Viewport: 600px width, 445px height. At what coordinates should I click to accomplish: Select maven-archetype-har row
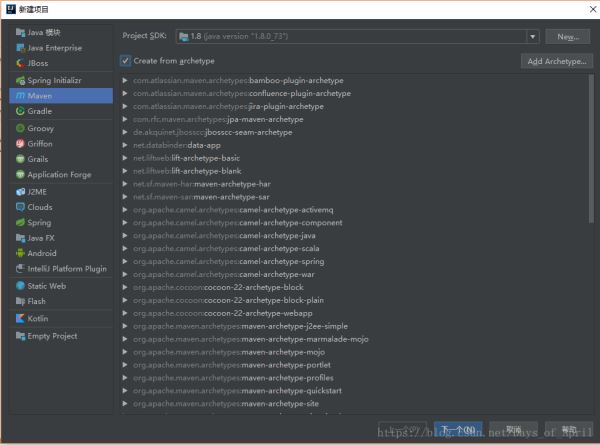tap(354, 184)
